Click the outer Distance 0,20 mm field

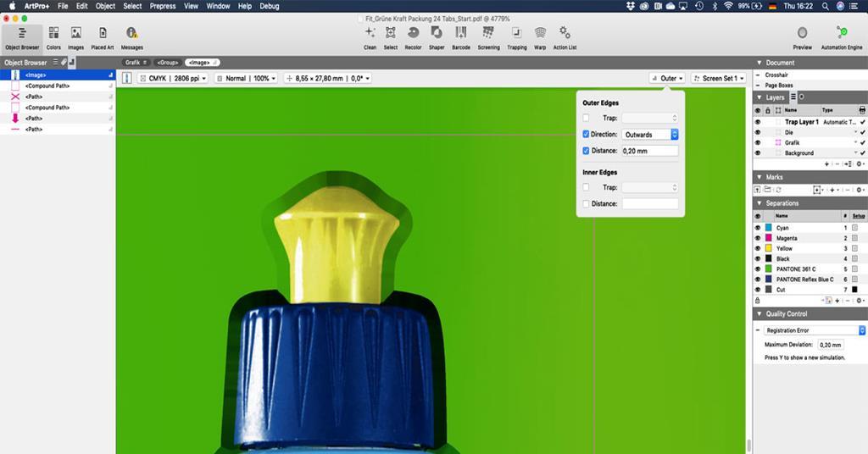650,151
